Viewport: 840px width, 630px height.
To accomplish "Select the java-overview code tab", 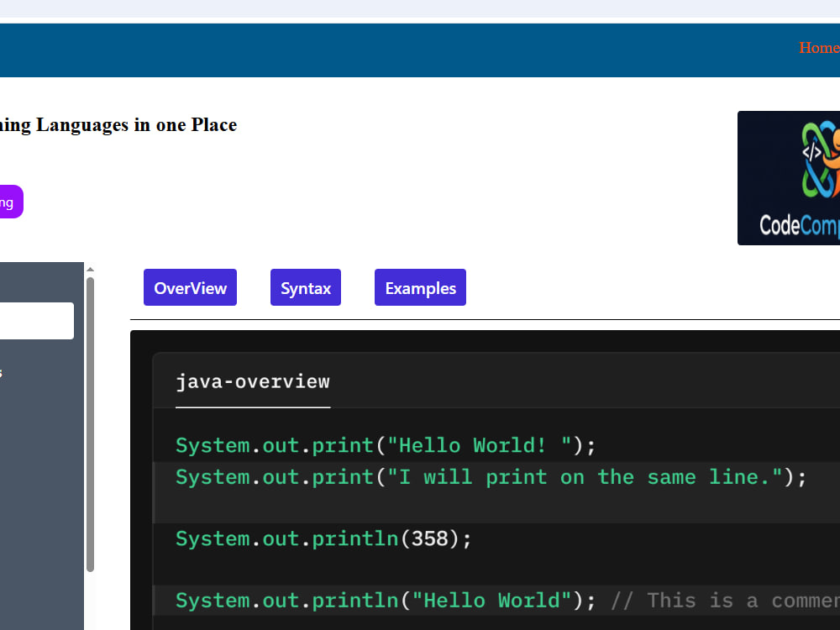I will coord(253,382).
